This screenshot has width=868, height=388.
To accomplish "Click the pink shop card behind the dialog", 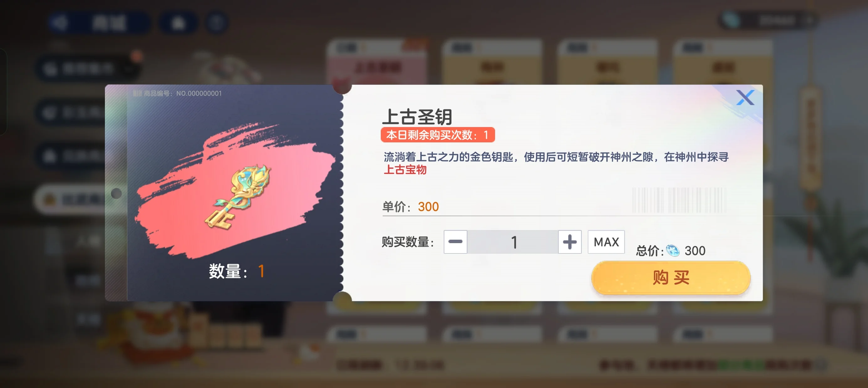I will pos(377,63).
